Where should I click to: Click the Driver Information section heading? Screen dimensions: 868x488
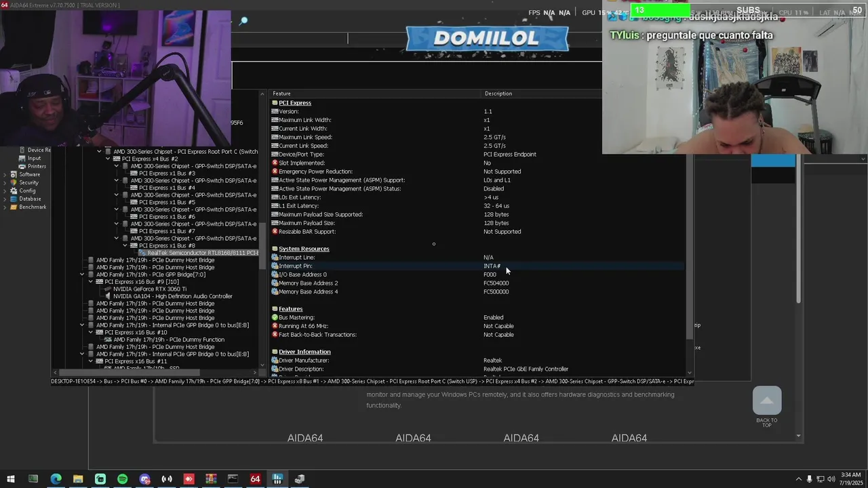pyautogui.click(x=304, y=352)
